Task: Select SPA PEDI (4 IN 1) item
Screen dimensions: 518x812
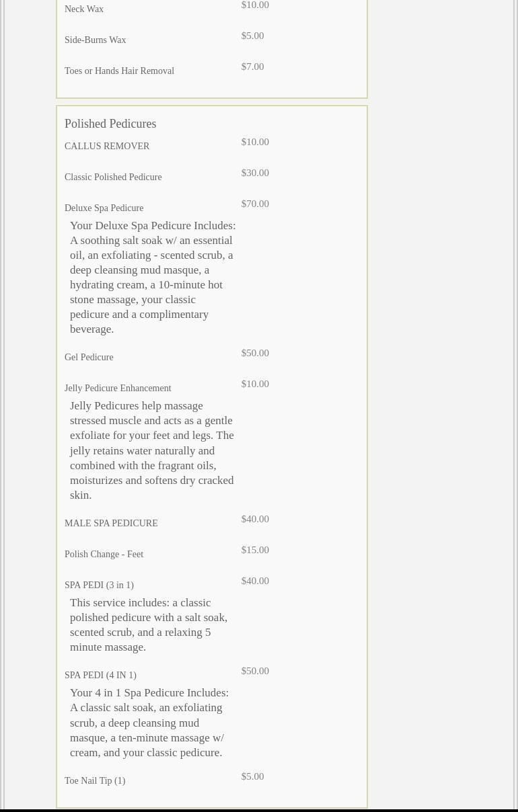Action: 100,676
